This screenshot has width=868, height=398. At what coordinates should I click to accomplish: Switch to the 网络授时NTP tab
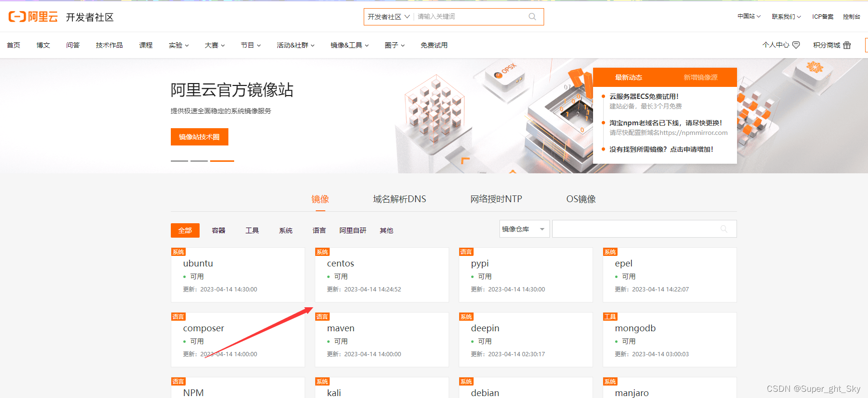click(x=496, y=199)
